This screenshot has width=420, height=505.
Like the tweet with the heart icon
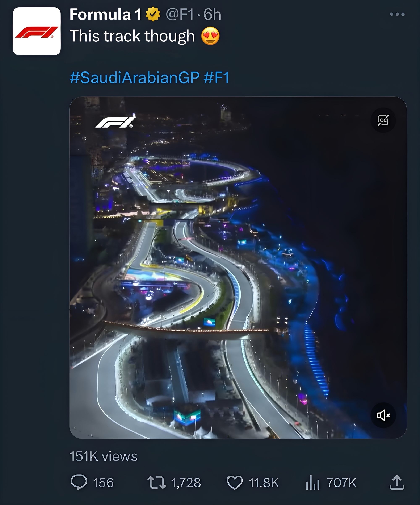tap(235, 483)
